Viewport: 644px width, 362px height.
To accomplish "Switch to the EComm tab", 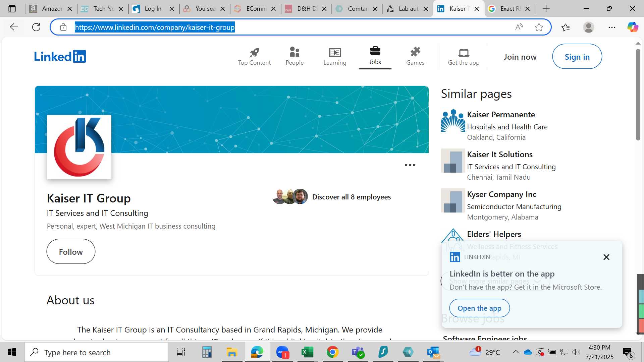I will pyautogui.click(x=255, y=9).
